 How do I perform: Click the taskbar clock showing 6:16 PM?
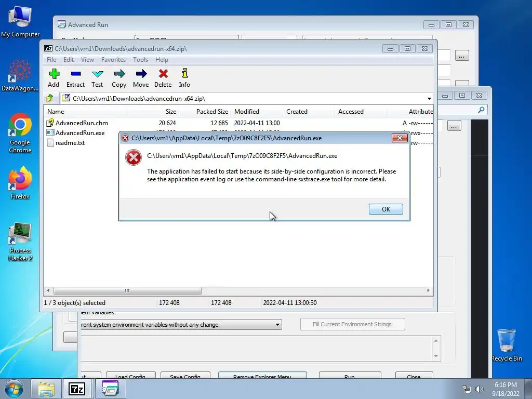pyautogui.click(x=506, y=389)
